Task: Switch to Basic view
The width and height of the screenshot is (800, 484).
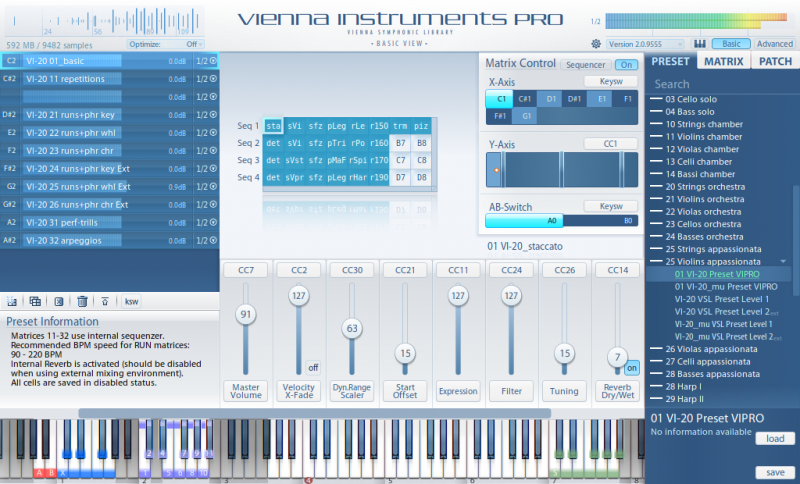Action: [731, 44]
